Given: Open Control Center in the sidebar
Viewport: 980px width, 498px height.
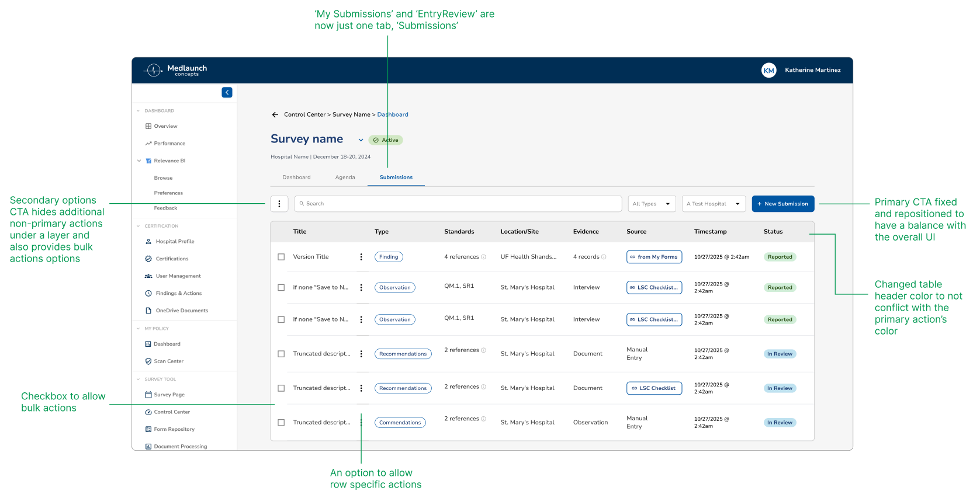Looking at the screenshot, I should click(x=168, y=412).
